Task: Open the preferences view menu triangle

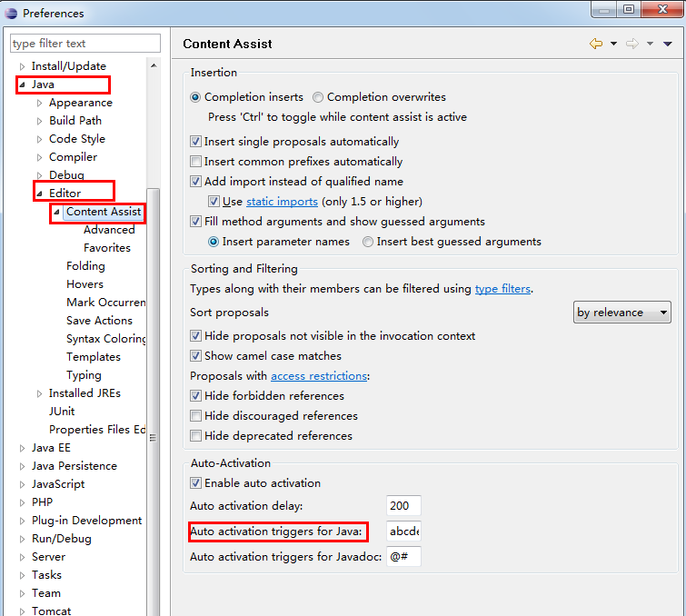Action: pyautogui.click(x=668, y=44)
